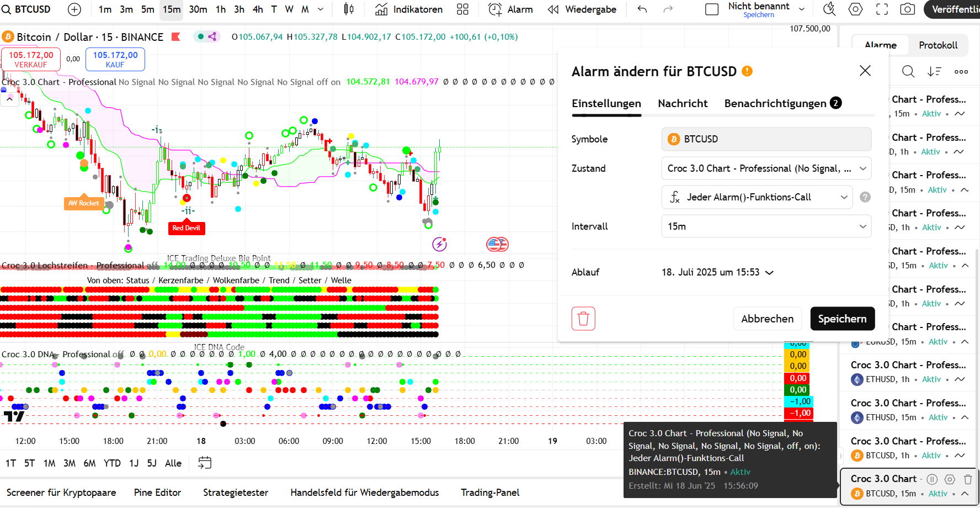The width and height of the screenshot is (980, 508).
Task: Open the go-to-date calendar icon
Action: coord(205,463)
